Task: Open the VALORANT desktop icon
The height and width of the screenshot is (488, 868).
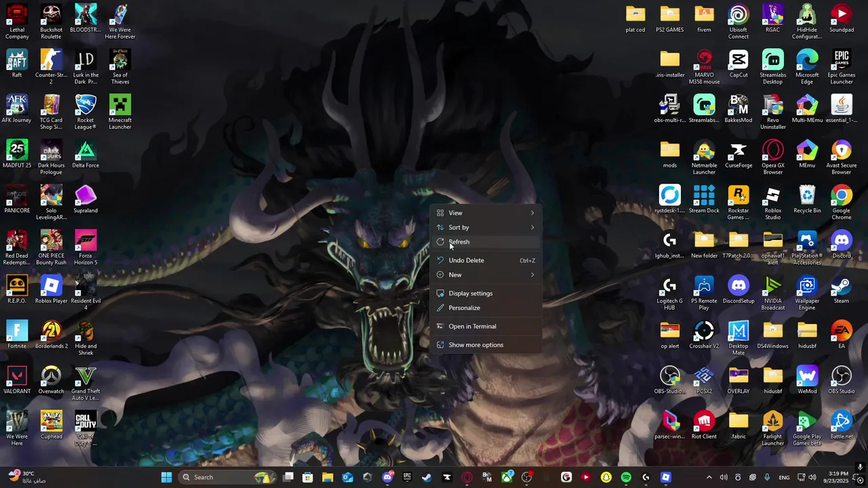Action: point(17,380)
